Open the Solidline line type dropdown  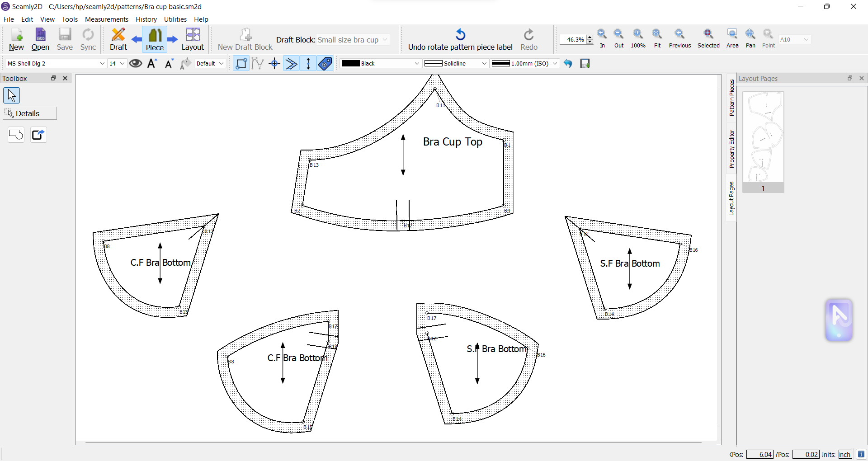pos(456,63)
